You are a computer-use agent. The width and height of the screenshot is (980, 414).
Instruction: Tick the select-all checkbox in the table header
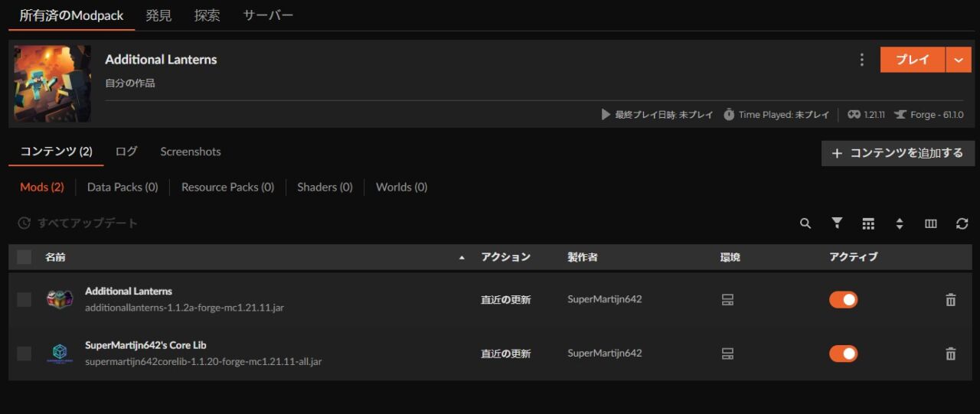pos(24,257)
